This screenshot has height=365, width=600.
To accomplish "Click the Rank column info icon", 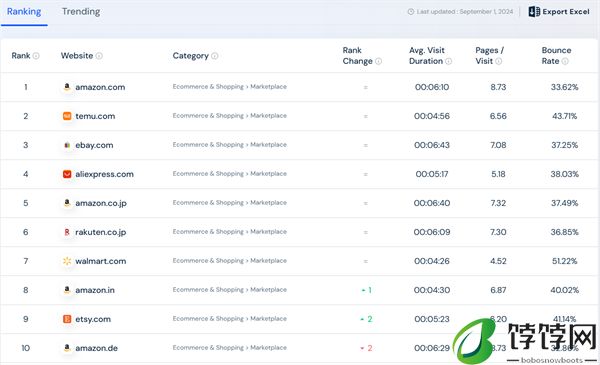I will (36, 56).
